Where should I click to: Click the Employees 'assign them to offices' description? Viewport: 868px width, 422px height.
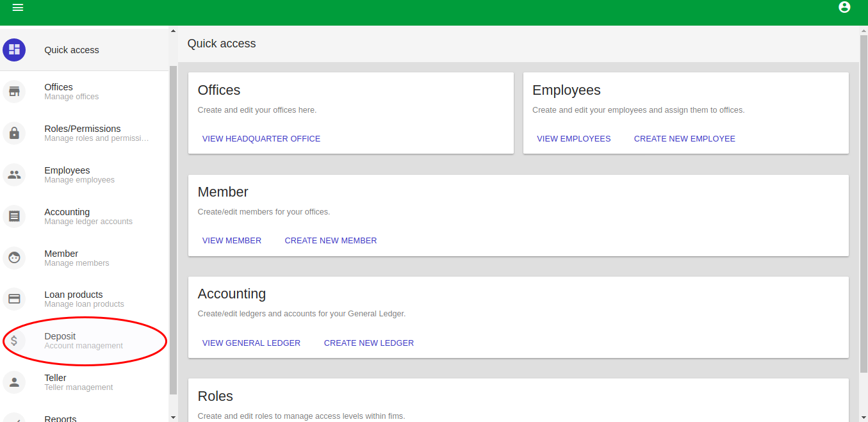pyautogui.click(x=639, y=110)
